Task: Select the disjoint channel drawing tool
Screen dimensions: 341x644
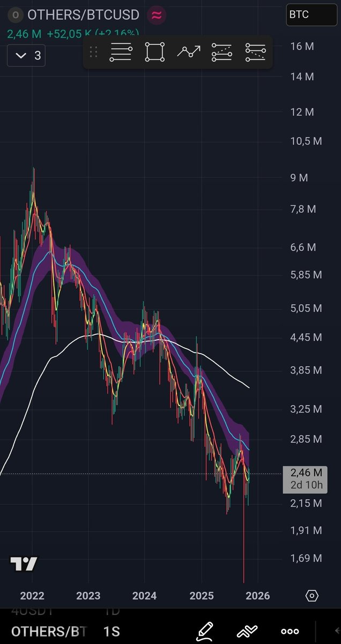Action: [x=255, y=52]
